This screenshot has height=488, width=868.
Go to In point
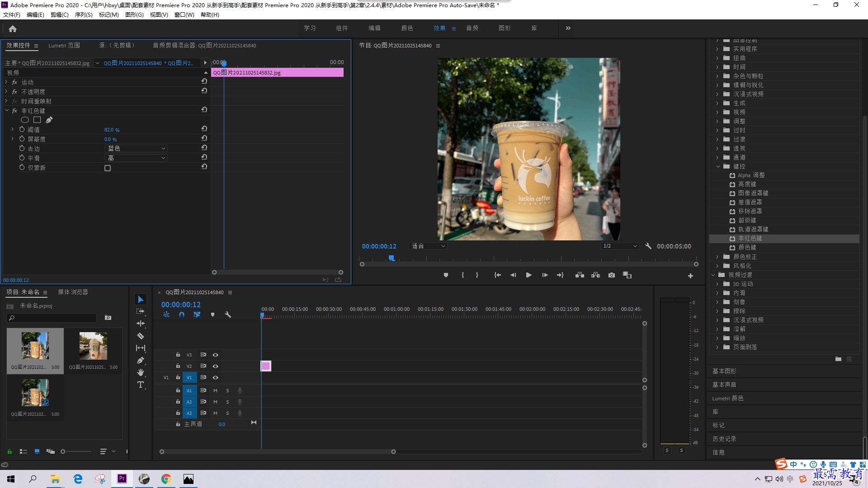click(497, 275)
